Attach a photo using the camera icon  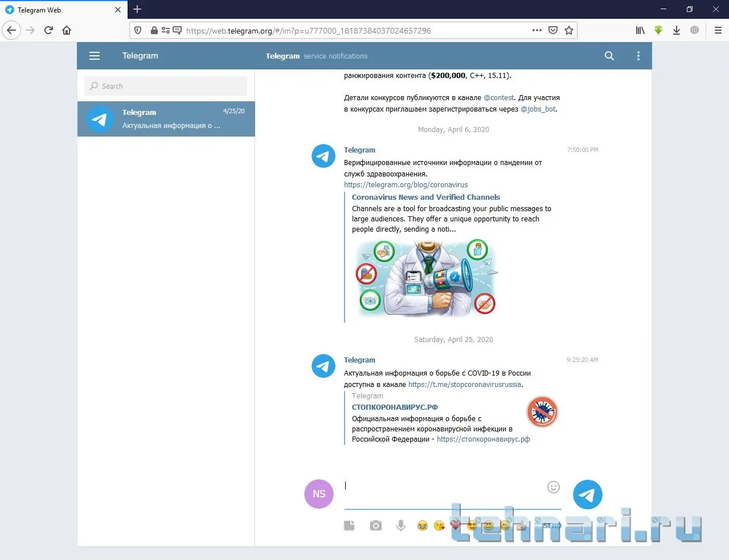[x=375, y=525]
